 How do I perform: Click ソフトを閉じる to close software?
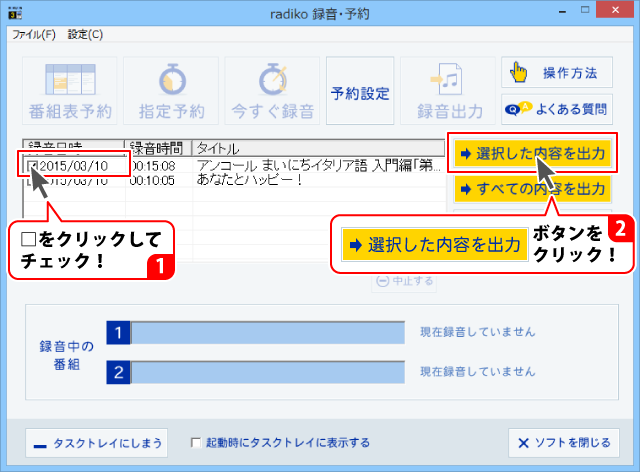tap(564, 443)
